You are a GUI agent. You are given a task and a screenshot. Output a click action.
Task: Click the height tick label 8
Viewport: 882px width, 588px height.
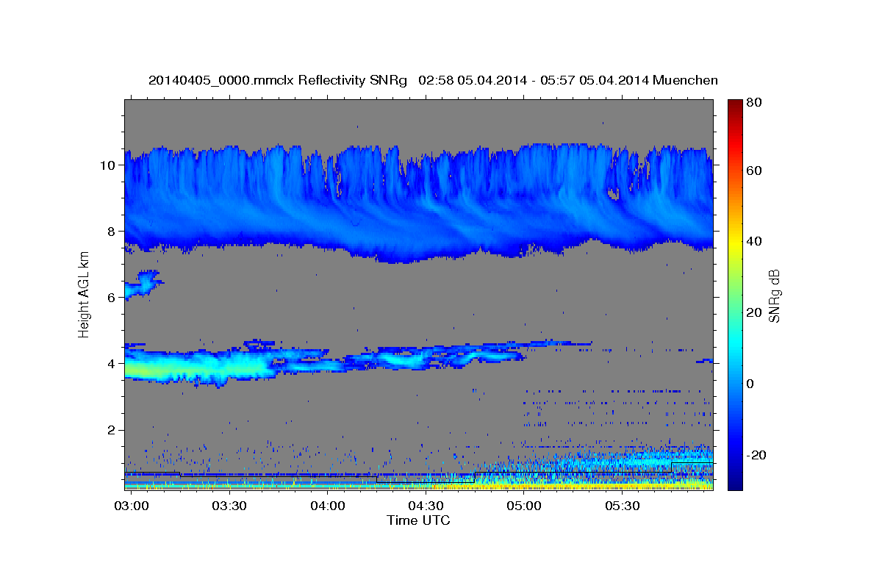(111, 232)
